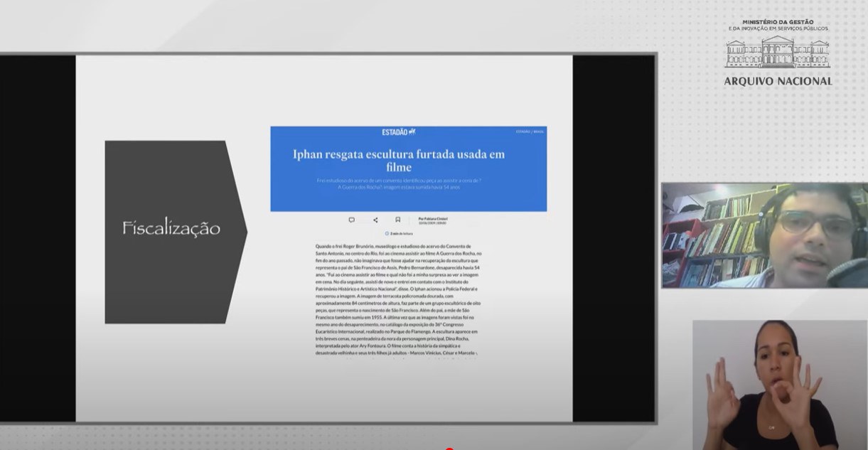
Task: Click headline 'Iphan resgata escultura furtada'
Action: [x=399, y=160]
